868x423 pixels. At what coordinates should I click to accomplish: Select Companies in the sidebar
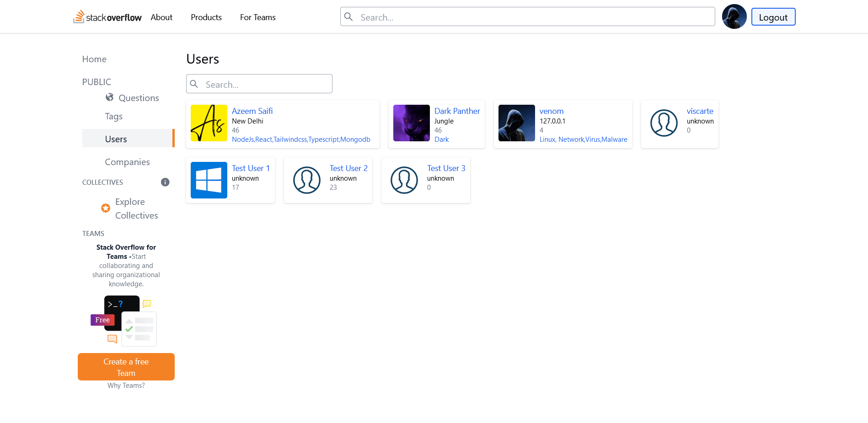coord(127,161)
